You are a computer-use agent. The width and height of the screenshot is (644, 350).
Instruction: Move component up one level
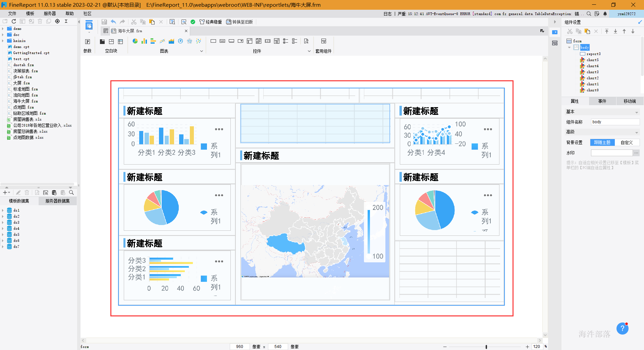coord(624,31)
